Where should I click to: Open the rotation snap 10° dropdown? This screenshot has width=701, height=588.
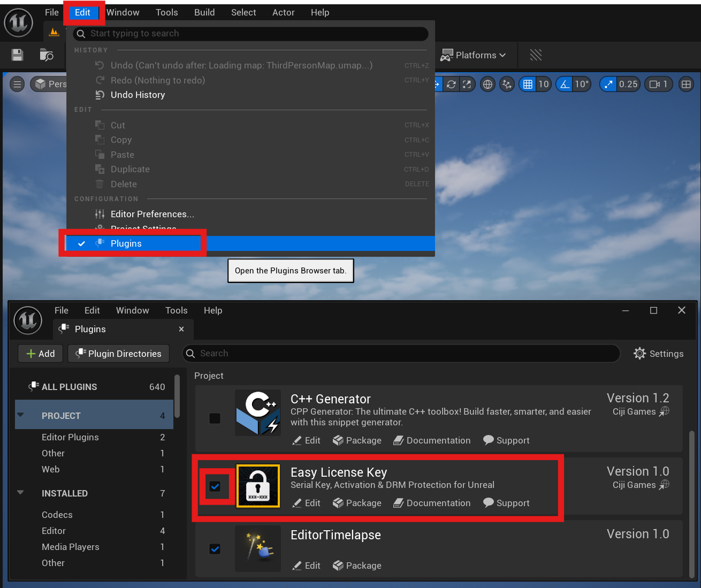tap(582, 84)
